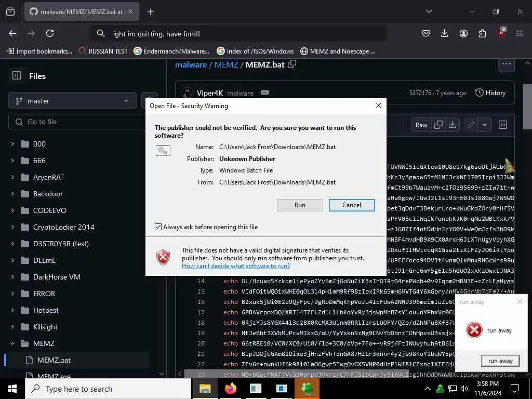Open the Index of /ISOs/Windows bookmark
532x399 pixels.
click(255, 51)
